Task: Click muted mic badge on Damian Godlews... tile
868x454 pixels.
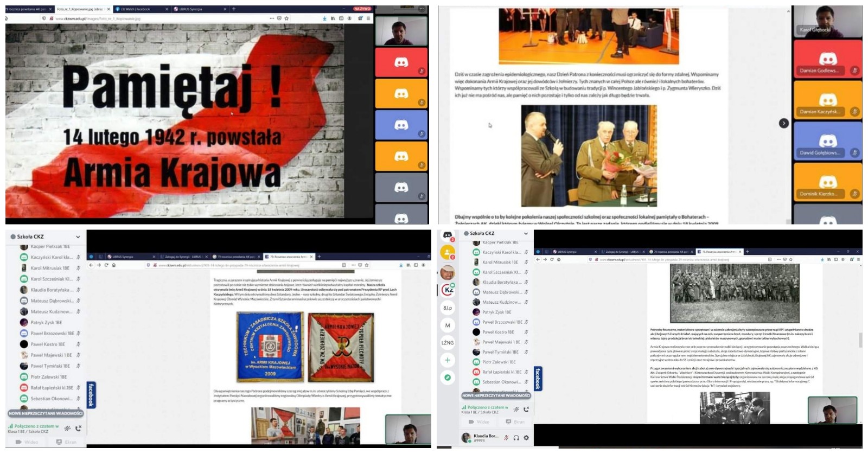Action: (x=854, y=71)
